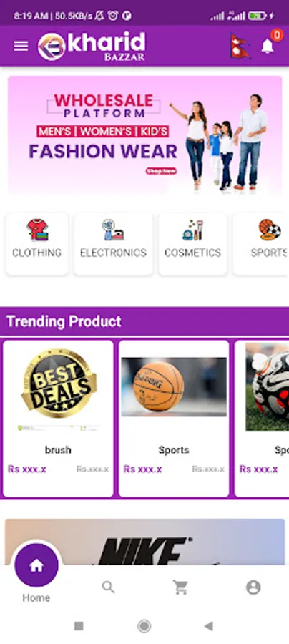The height and width of the screenshot is (644, 289).
Task: Tap the Android back navigation triangle
Action: [x=209, y=626]
